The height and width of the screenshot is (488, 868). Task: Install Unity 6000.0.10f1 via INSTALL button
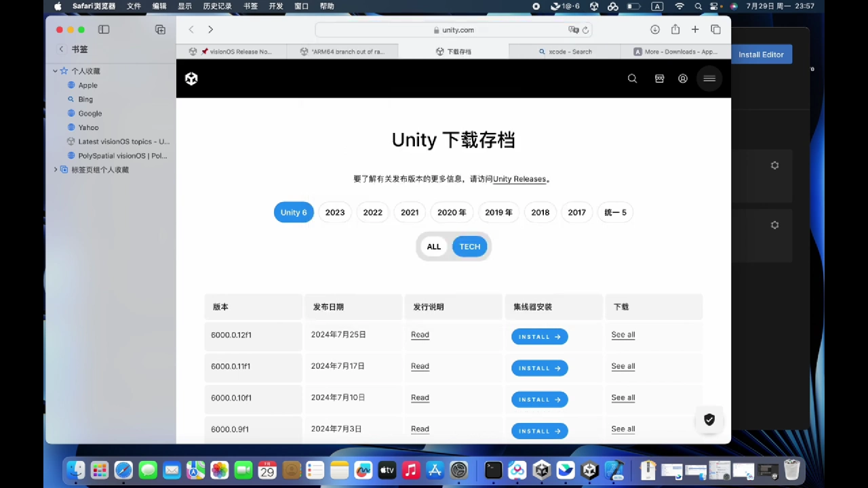point(540,399)
